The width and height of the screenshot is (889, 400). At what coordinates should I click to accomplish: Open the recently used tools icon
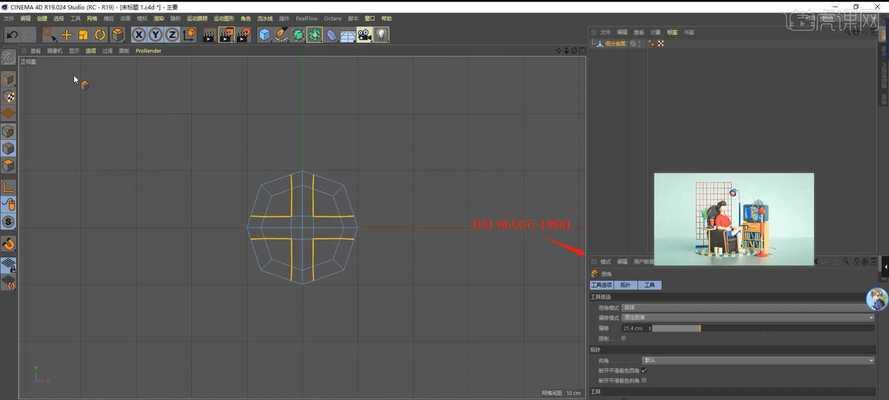click(117, 35)
